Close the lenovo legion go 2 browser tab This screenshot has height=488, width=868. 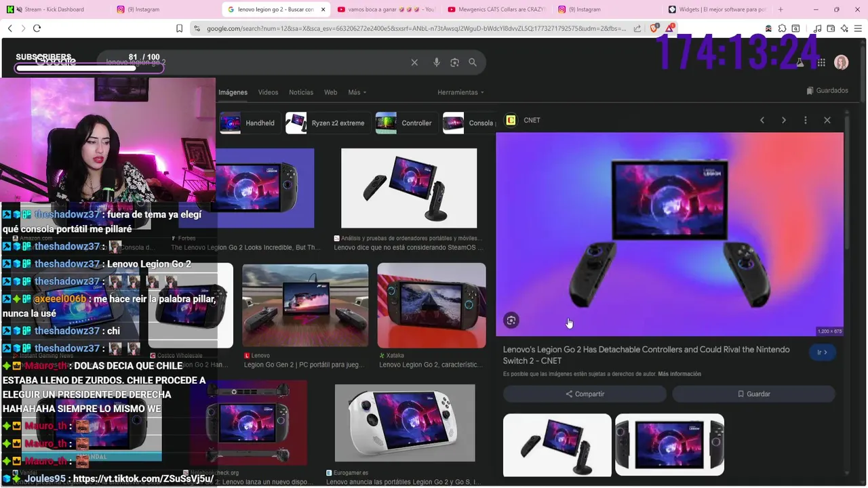coord(323,9)
